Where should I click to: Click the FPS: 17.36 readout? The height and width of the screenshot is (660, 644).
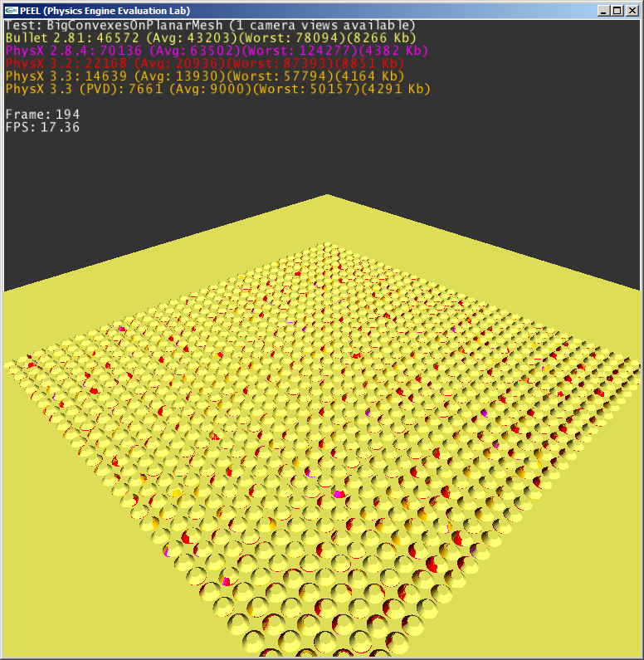pos(42,127)
